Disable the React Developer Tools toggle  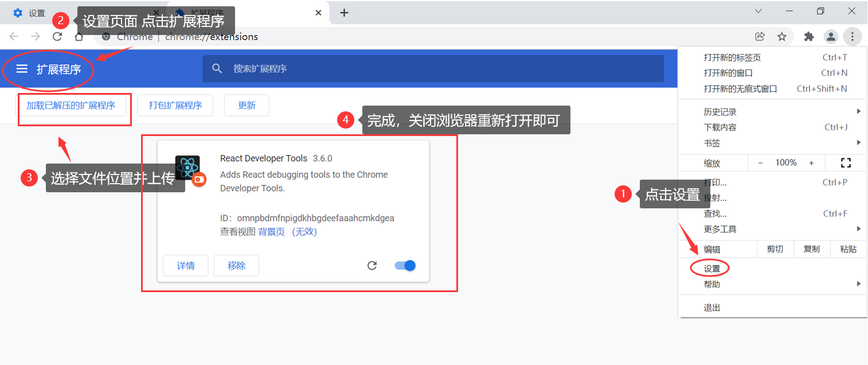405,266
